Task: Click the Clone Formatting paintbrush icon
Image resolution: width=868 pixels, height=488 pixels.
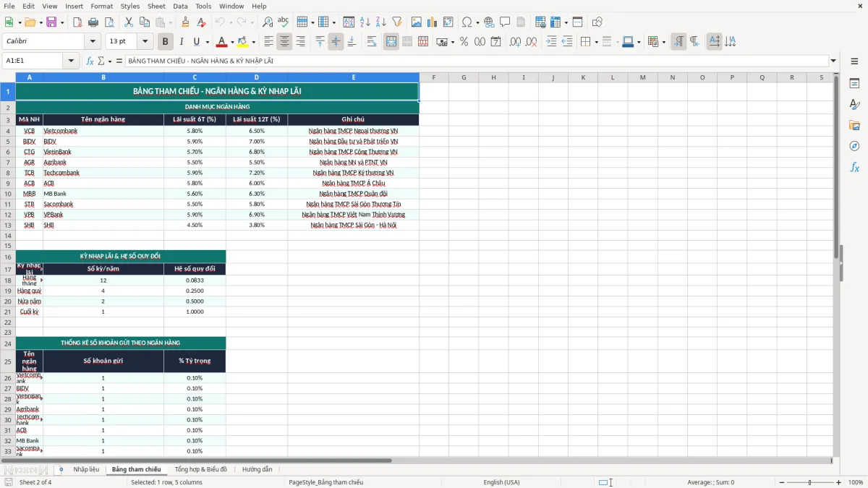Action: coord(186,22)
